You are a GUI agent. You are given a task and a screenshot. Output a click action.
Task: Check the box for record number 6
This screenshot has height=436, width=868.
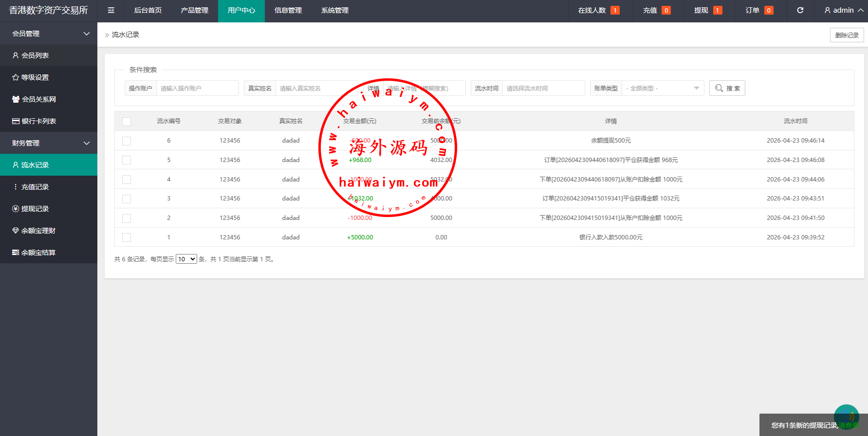pos(127,141)
